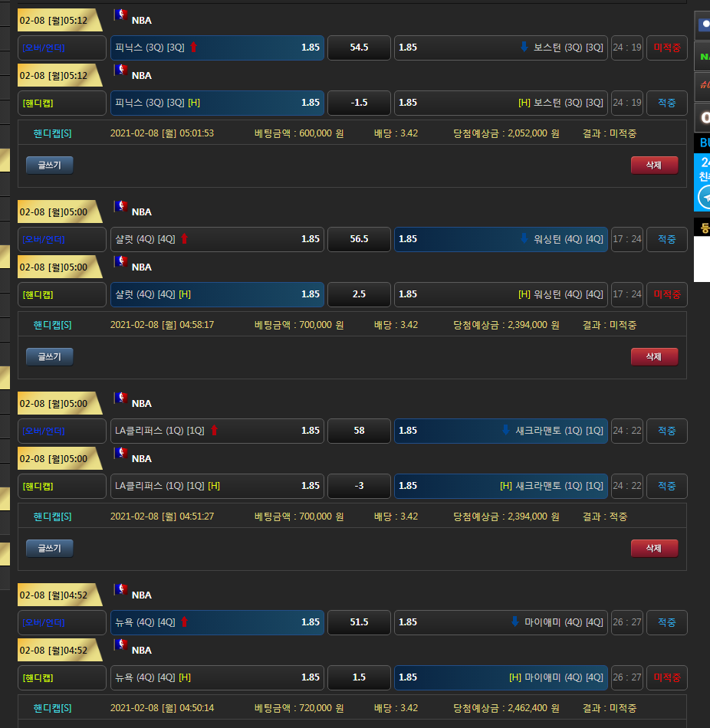The width and height of the screenshot is (710, 728).
Task: Click 02-08 05:00 date tag above LA클리퍼스 over/under
Action: coord(56,404)
